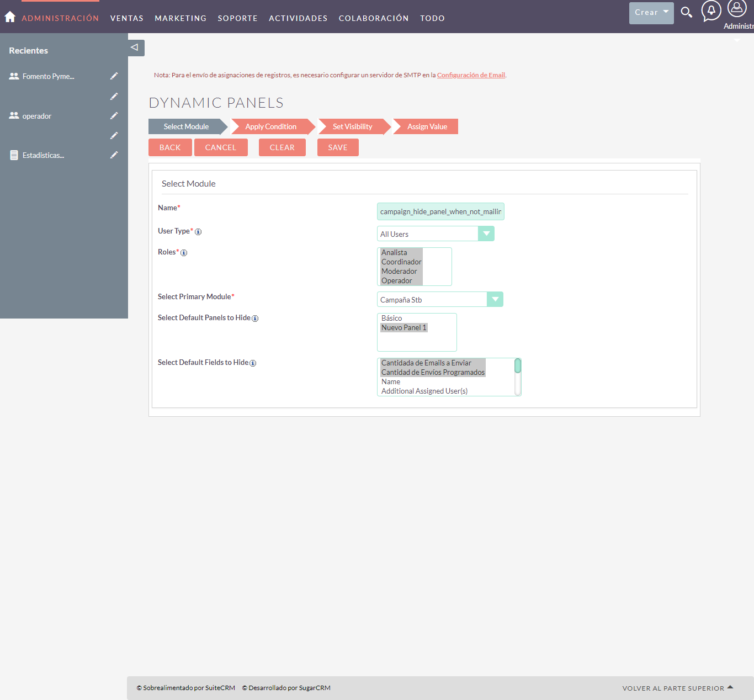This screenshot has width=754, height=700.
Task: Open the Todo menu
Action: pyautogui.click(x=432, y=18)
